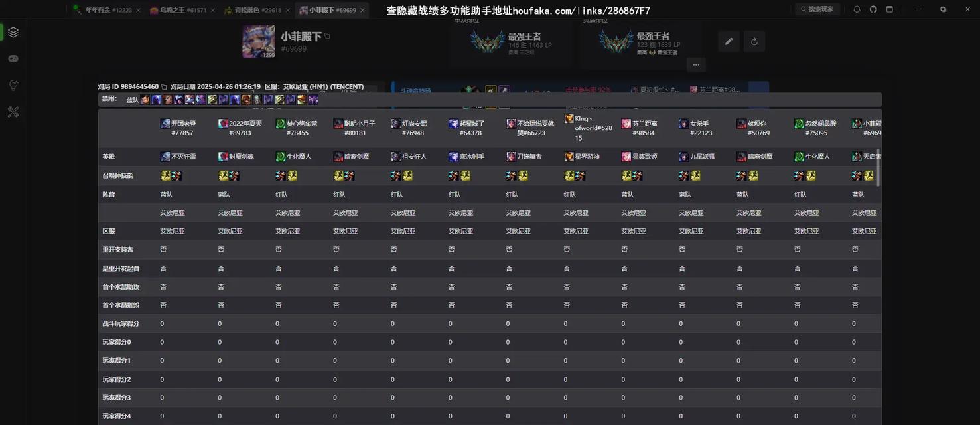Click the 玩家得分3 row label
Image resolution: width=980 pixels, height=425 pixels.
click(117, 398)
